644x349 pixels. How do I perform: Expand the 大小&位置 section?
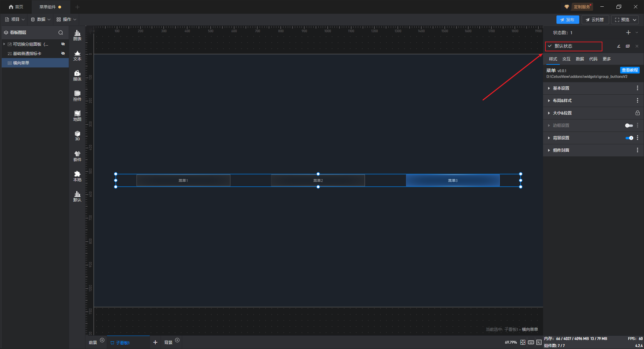pyautogui.click(x=549, y=113)
